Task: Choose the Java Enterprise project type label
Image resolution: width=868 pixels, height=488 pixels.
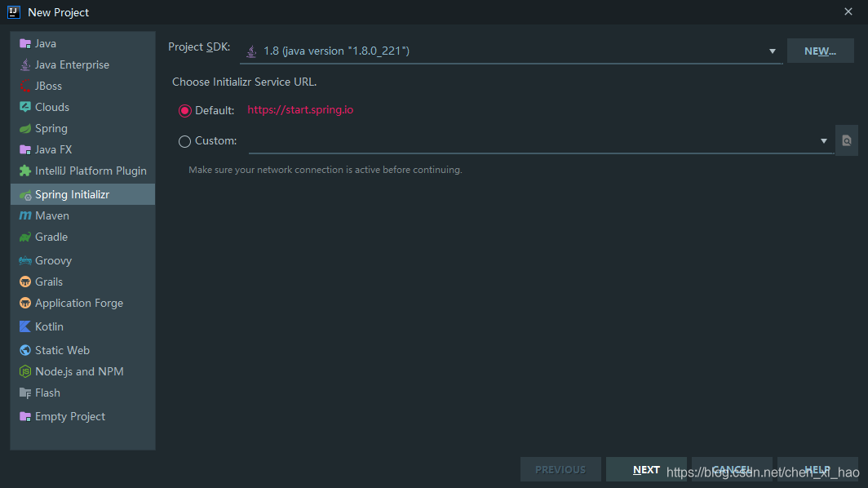Action: point(72,64)
